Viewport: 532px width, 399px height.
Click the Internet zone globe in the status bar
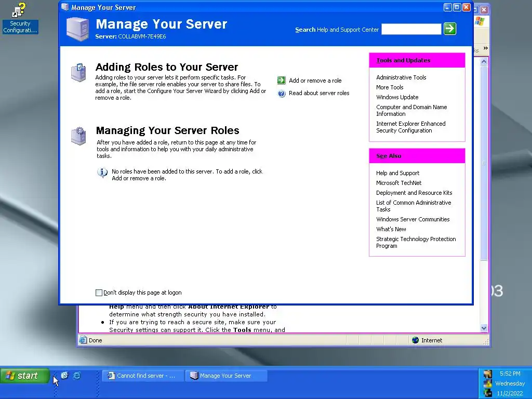[415, 340]
